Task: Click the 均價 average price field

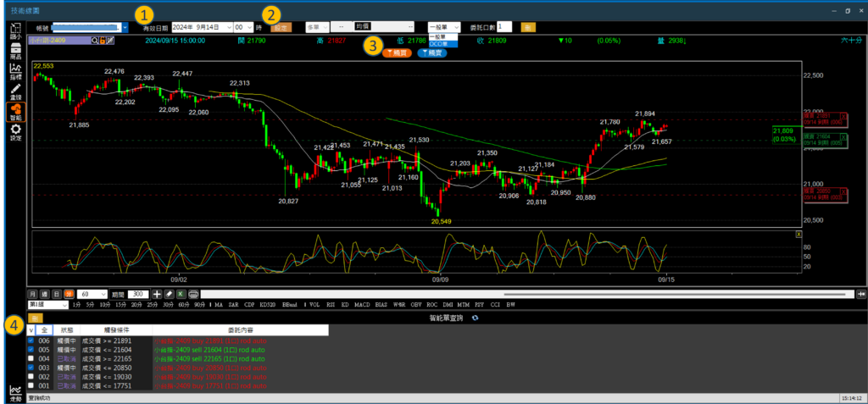Action: pos(385,26)
